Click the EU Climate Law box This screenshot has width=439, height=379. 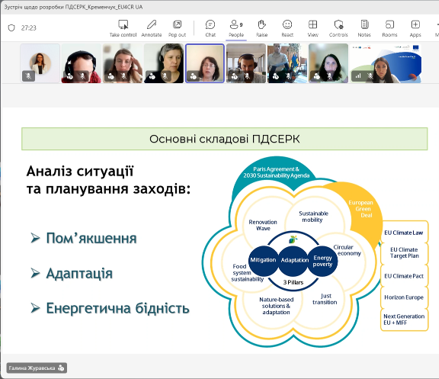click(404, 233)
